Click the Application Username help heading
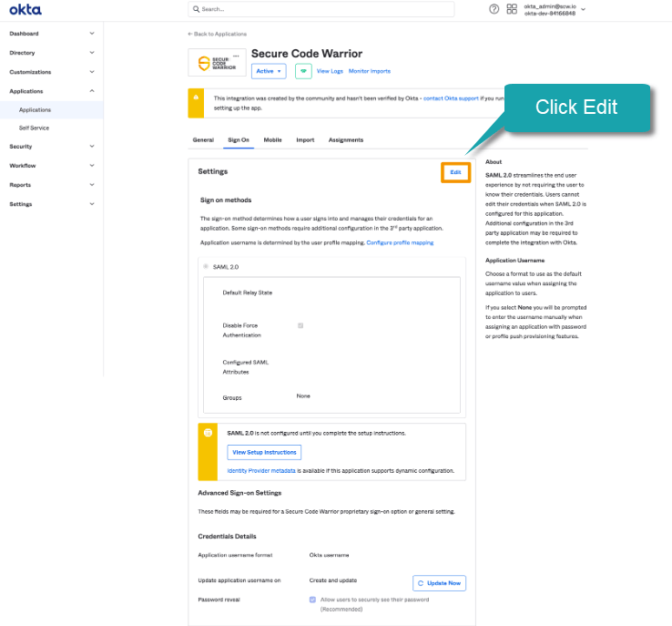The width and height of the screenshot is (672, 626). click(514, 261)
